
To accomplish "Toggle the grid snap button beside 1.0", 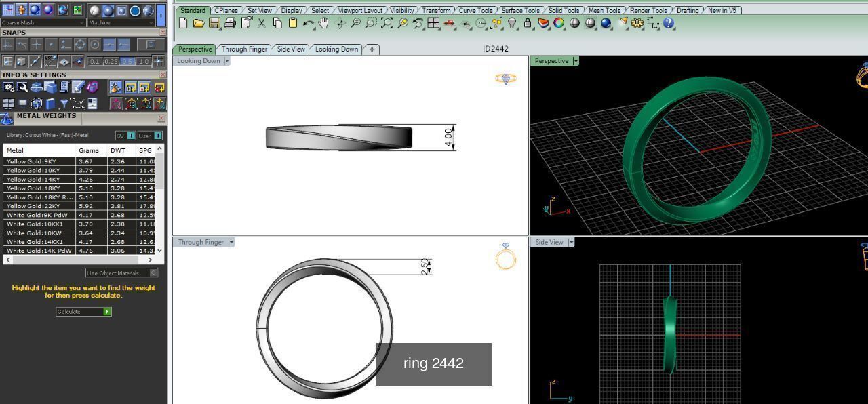I will [x=159, y=62].
